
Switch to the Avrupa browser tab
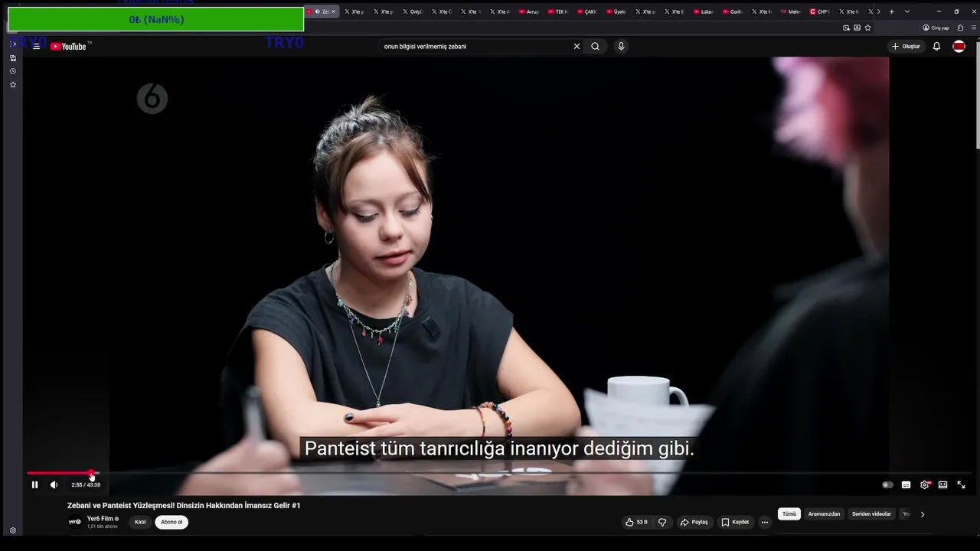click(529, 11)
